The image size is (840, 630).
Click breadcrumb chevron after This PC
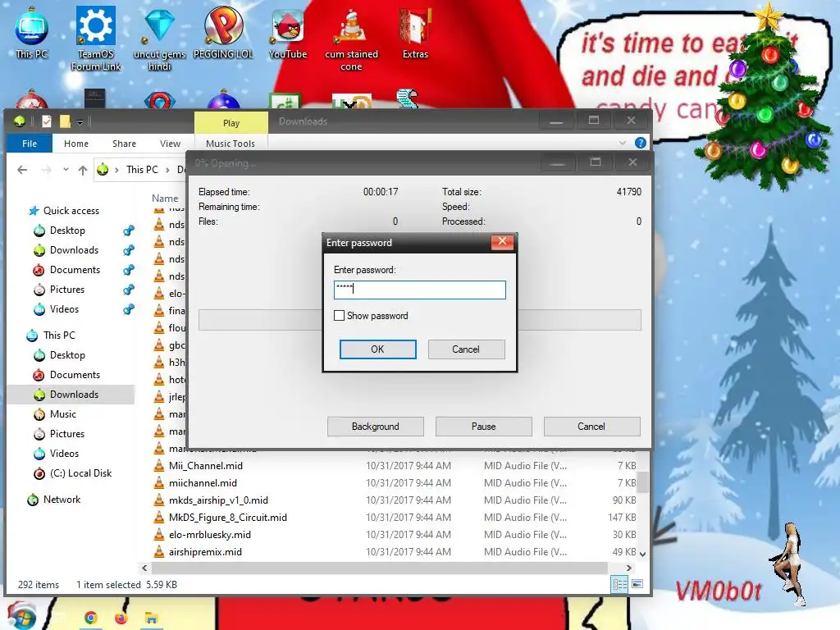click(167, 170)
